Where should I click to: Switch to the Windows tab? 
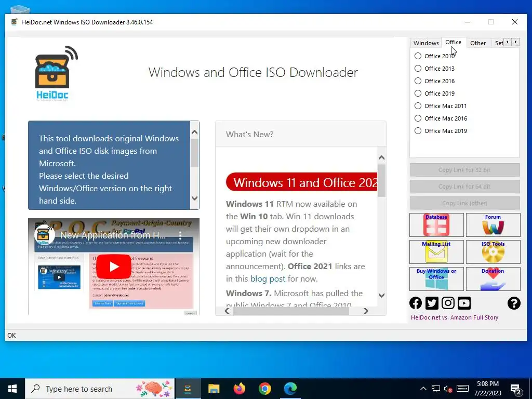(x=426, y=43)
